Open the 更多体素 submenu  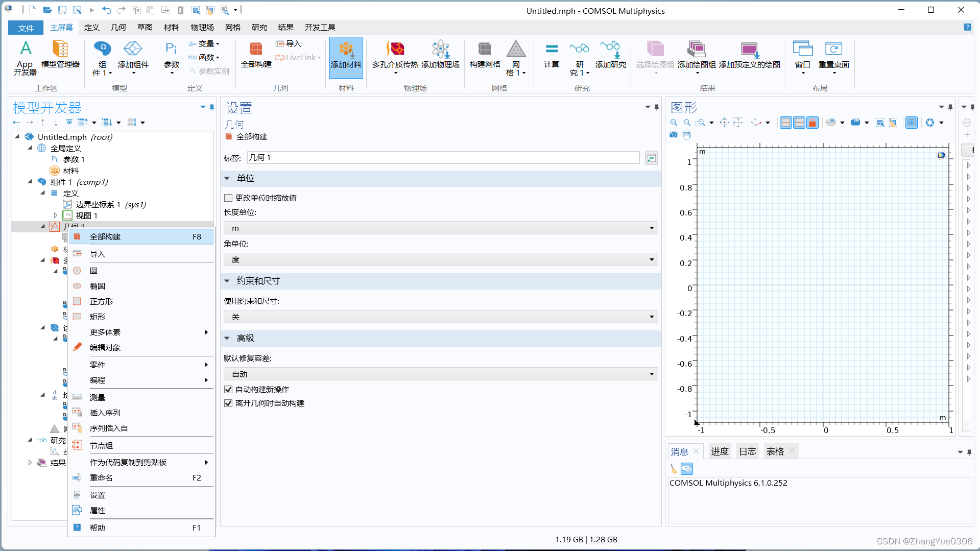point(141,332)
